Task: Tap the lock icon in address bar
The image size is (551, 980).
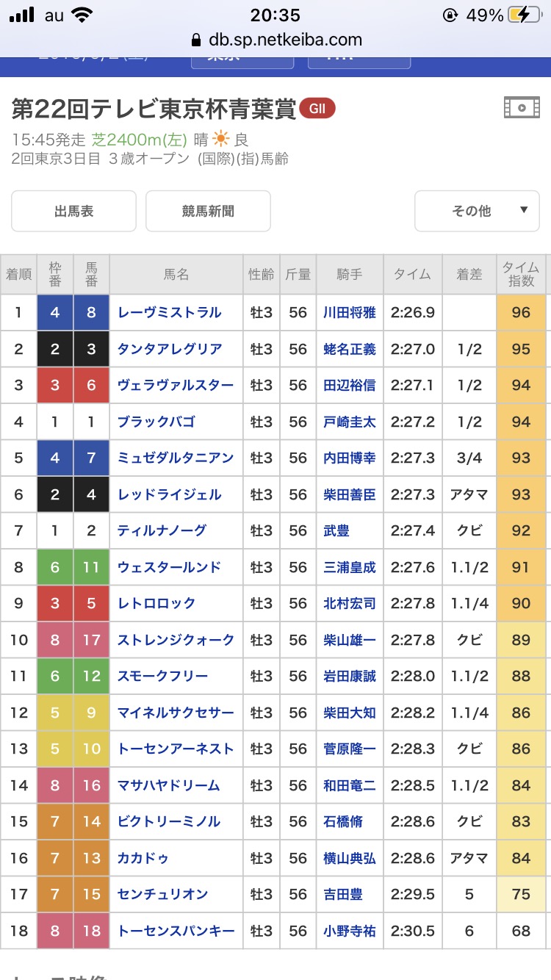Action: pos(195,40)
